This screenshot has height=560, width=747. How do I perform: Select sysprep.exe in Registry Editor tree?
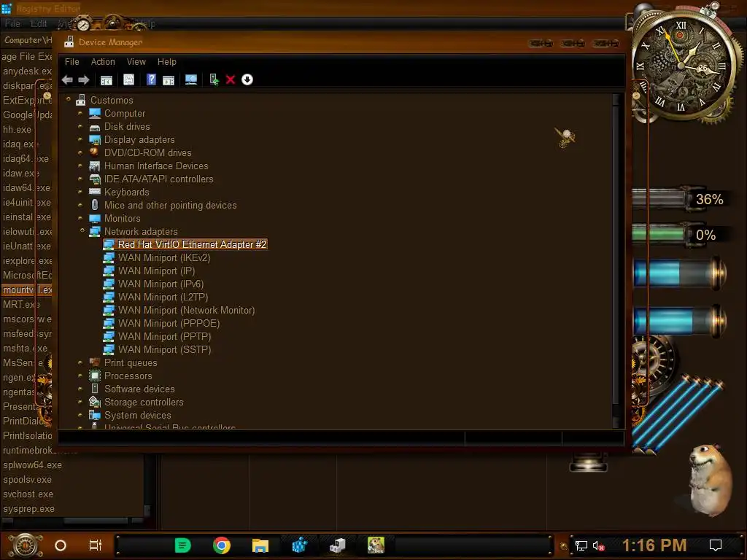click(x=28, y=509)
